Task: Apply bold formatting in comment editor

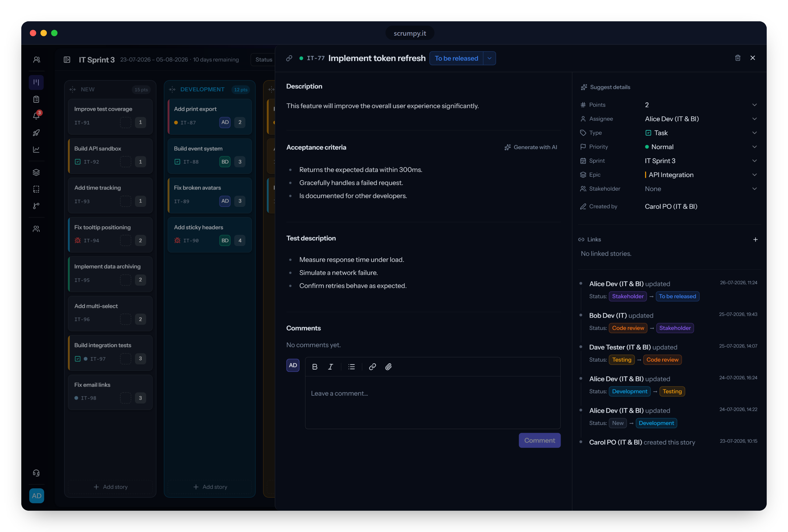Action: (x=315, y=367)
